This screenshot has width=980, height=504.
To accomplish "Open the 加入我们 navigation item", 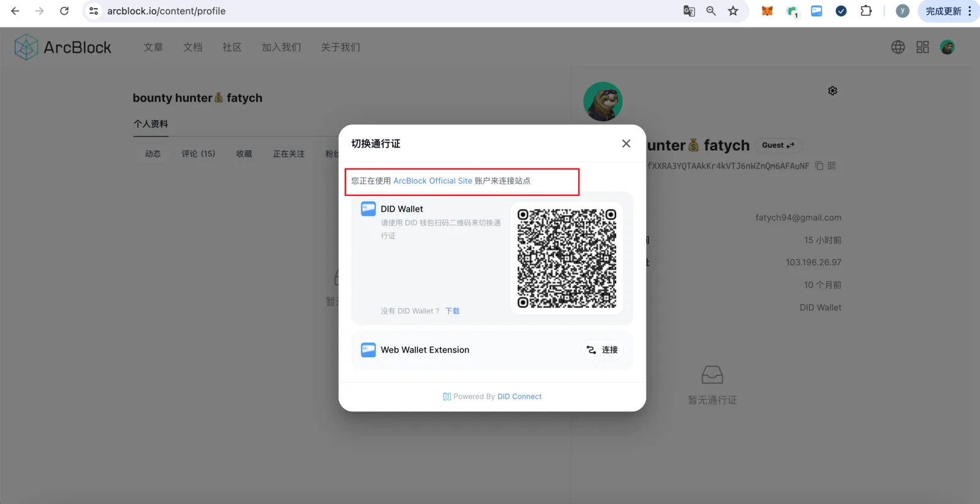I will [x=281, y=47].
